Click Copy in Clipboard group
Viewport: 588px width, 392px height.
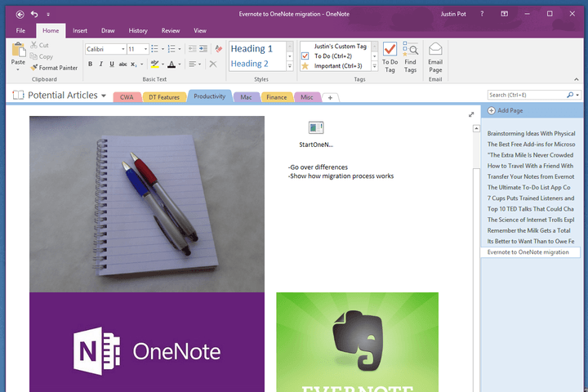42,56
